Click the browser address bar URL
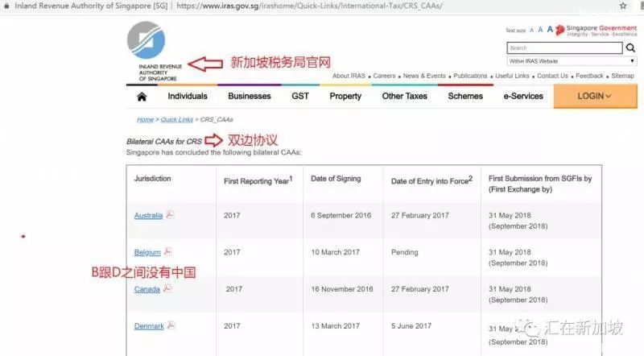644x356 pixels. 309,6
